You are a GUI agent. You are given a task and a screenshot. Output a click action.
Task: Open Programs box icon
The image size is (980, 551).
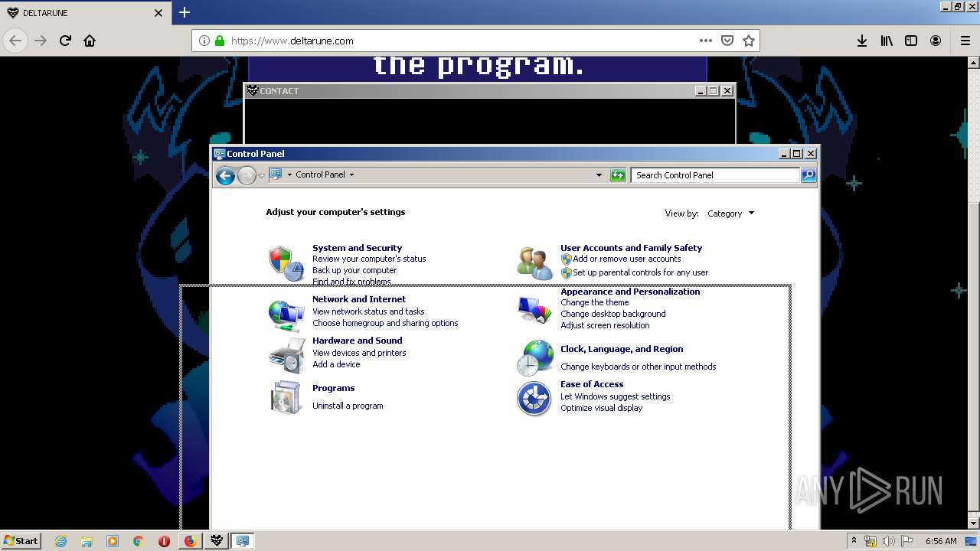(x=286, y=397)
